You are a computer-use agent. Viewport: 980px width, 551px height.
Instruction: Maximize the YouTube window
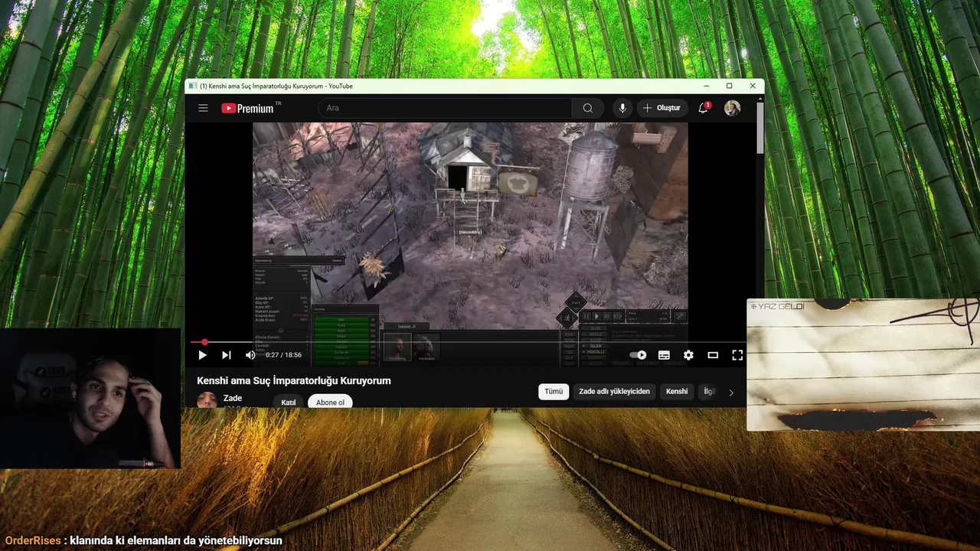click(x=729, y=86)
